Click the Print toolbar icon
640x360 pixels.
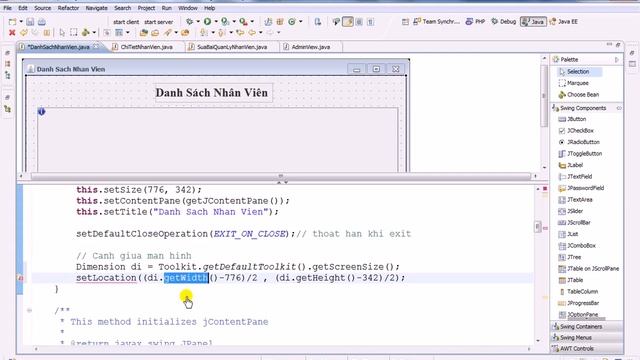(x=42, y=22)
